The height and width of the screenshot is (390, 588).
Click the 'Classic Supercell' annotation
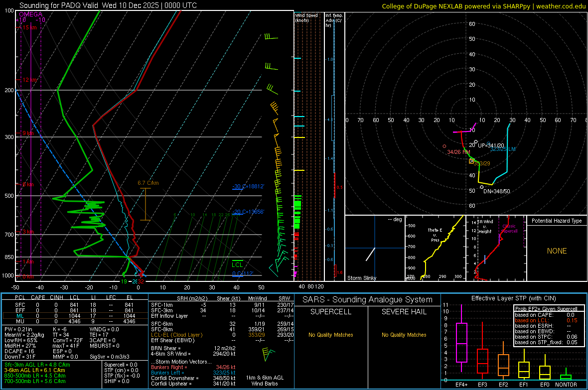pyautogui.click(x=509, y=229)
